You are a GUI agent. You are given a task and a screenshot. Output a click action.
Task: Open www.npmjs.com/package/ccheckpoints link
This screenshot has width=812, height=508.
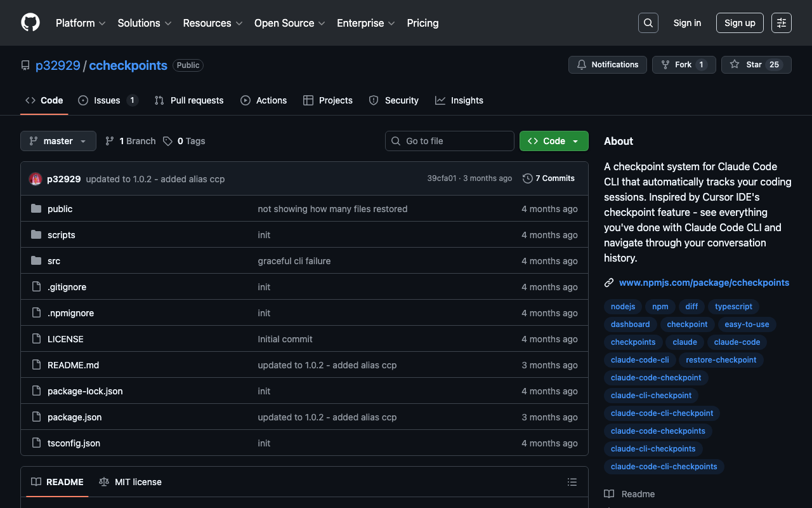point(704,283)
